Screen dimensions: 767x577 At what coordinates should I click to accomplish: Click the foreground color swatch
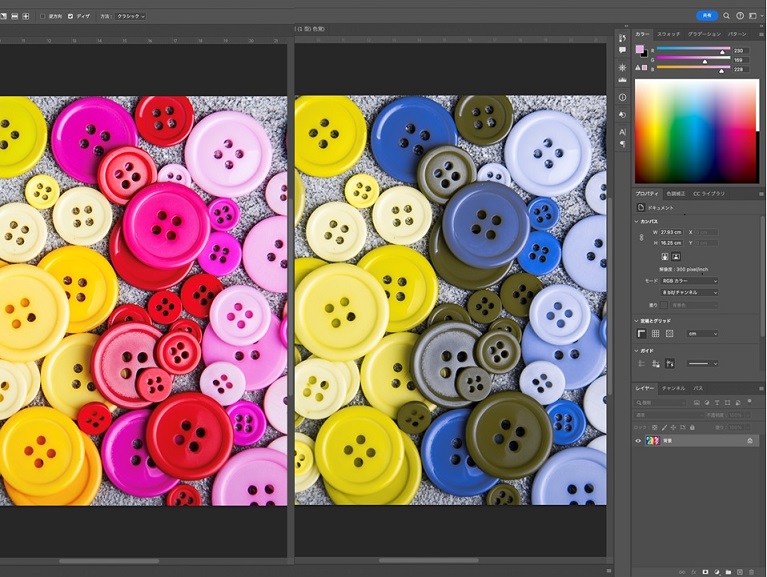point(639,49)
